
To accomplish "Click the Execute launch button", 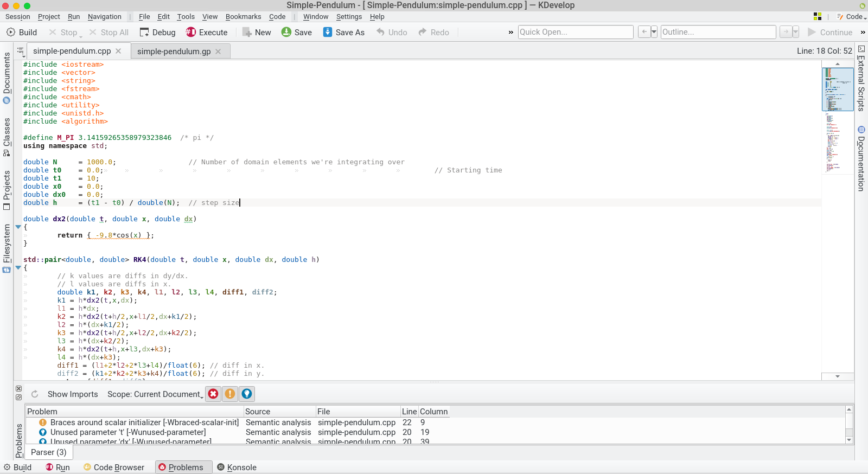I will point(207,33).
